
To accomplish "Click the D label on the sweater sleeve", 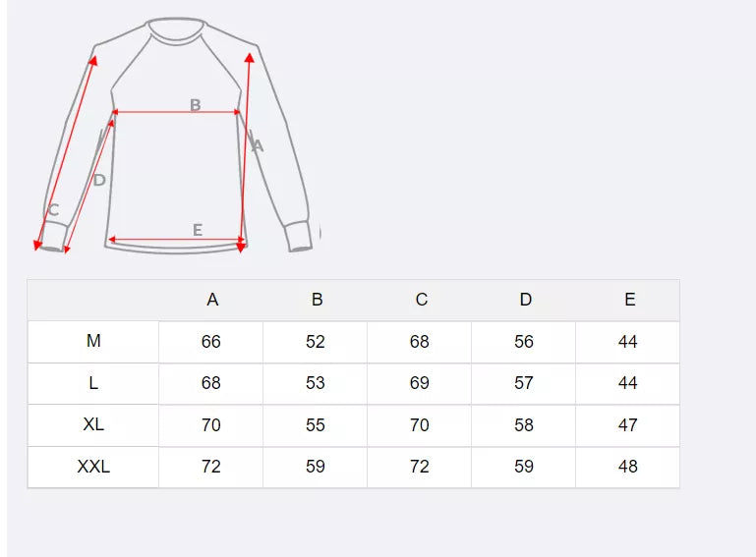I will click(99, 180).
